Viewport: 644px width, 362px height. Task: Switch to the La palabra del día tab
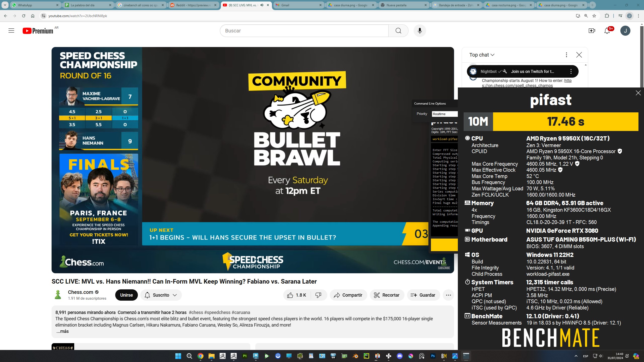tap(88, 5)
